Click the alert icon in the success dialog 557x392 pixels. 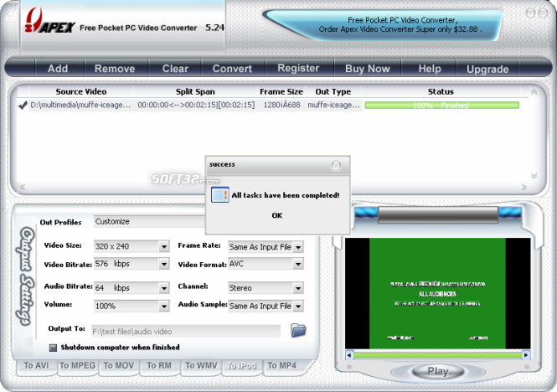(220, 194)
